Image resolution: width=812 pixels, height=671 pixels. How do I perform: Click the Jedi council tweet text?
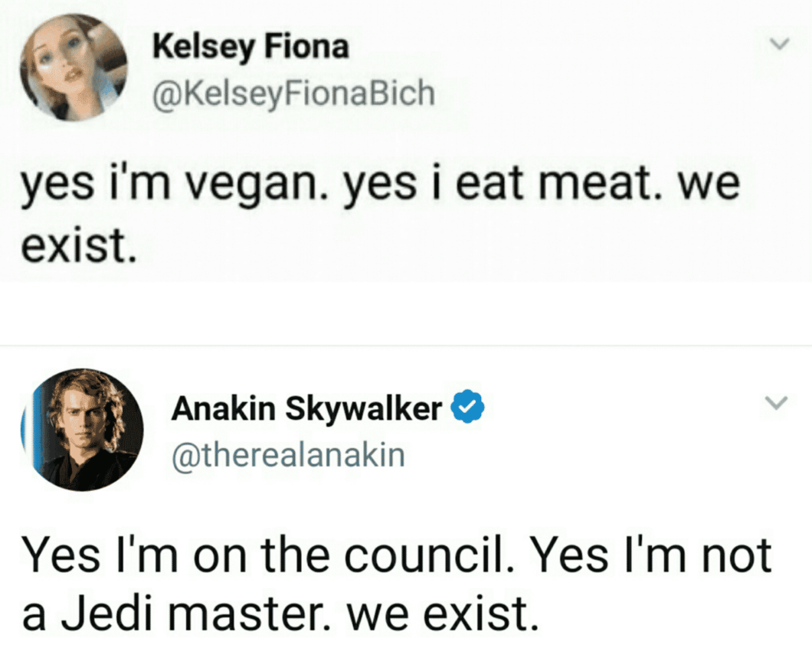(x=398, y=581)
